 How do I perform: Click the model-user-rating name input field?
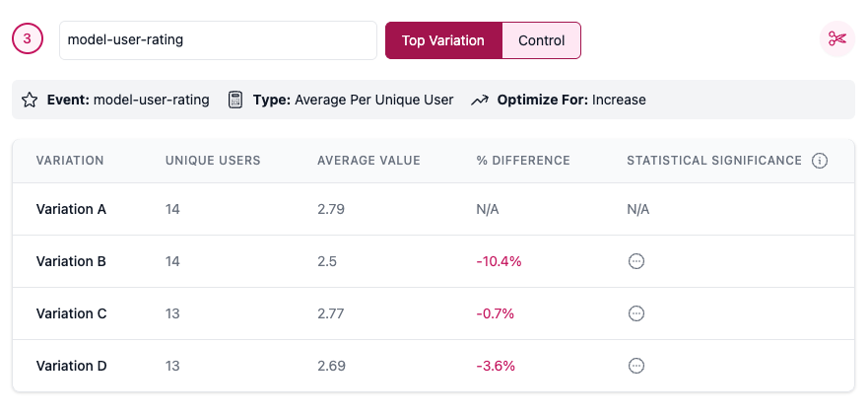pyautogui.click(x=218, y=40)
